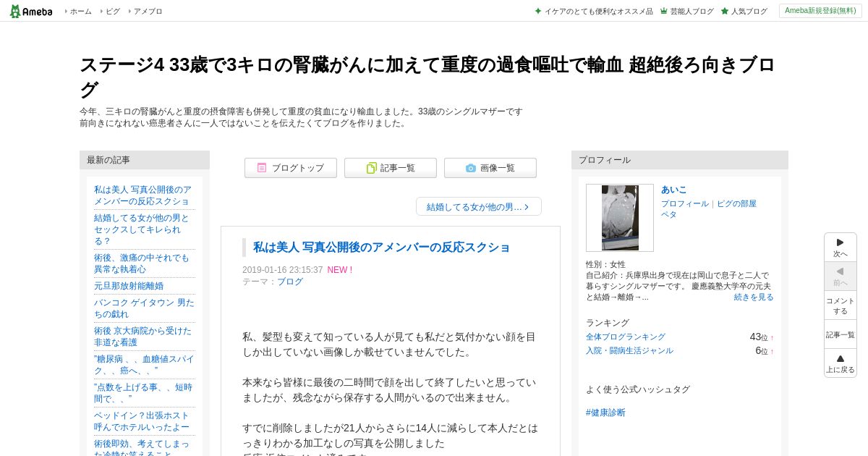Click the 前へ previous arrow button

(841, 276)
